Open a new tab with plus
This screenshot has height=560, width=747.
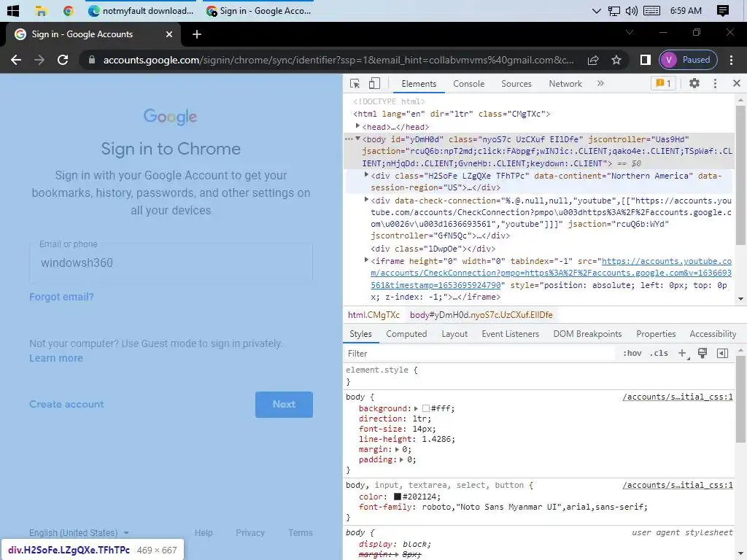(x=197, y=34)
